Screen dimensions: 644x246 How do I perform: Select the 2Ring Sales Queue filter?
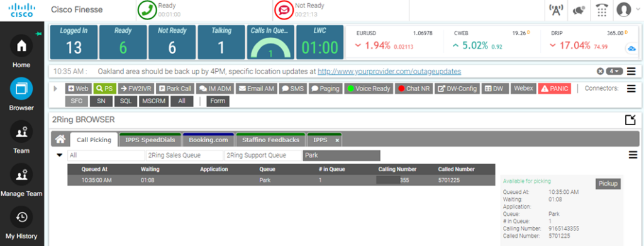coord(184,155)
